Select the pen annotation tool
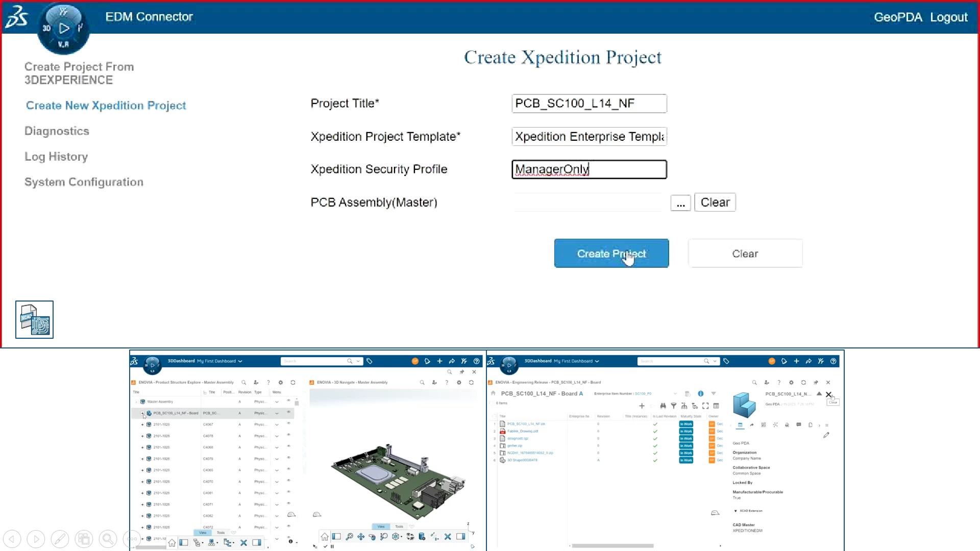Screen dimensions: 980x551 click(x=60, y=539)
